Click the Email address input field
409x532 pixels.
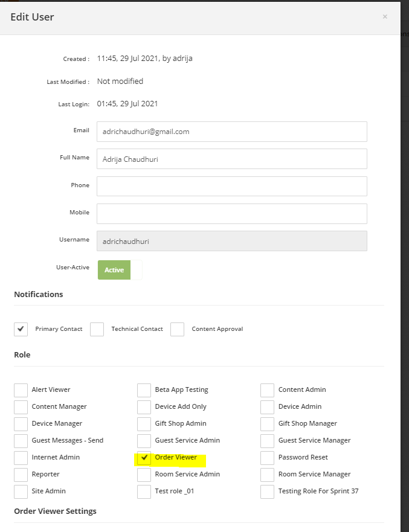[232, 132]
